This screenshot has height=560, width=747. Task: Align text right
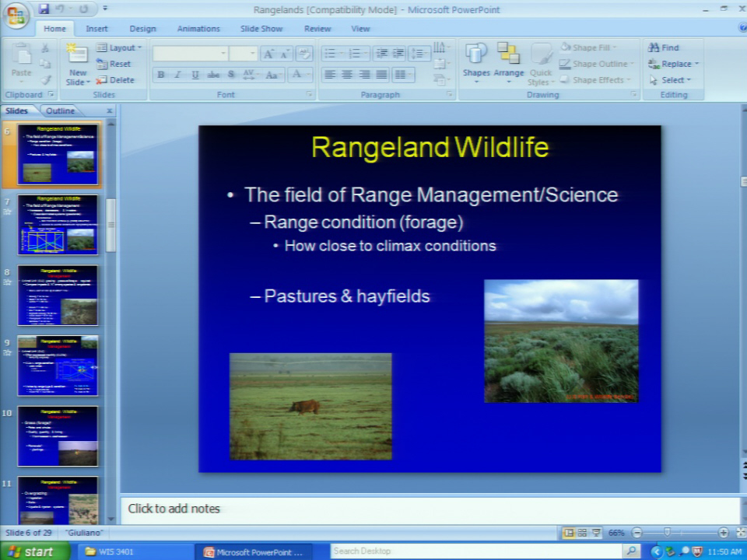[364, 75]
